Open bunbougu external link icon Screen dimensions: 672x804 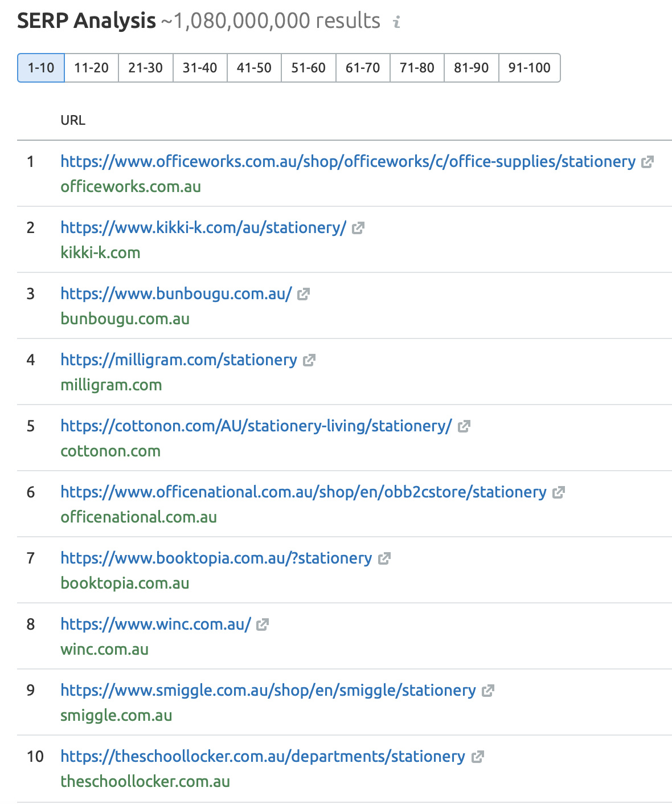[x=304, y=295]
